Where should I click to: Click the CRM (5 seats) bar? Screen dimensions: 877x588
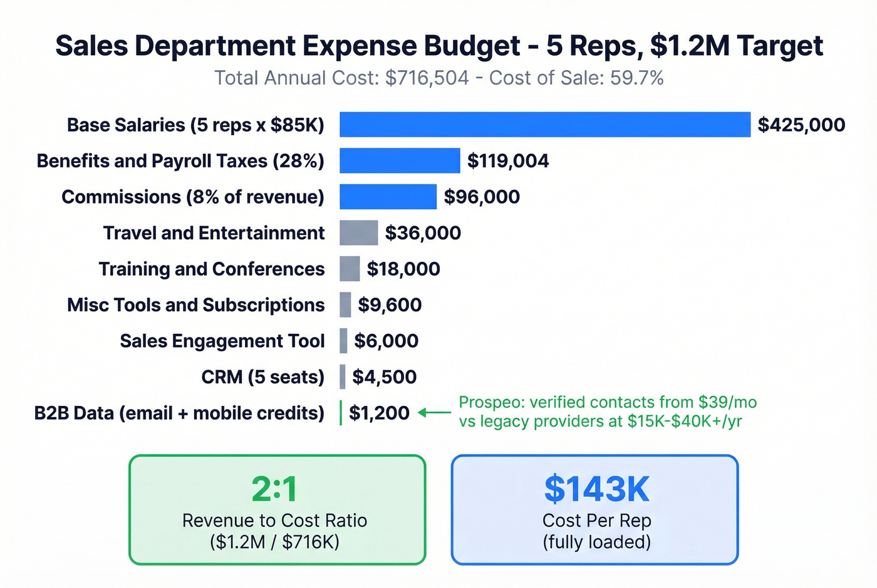click(343, 376)
